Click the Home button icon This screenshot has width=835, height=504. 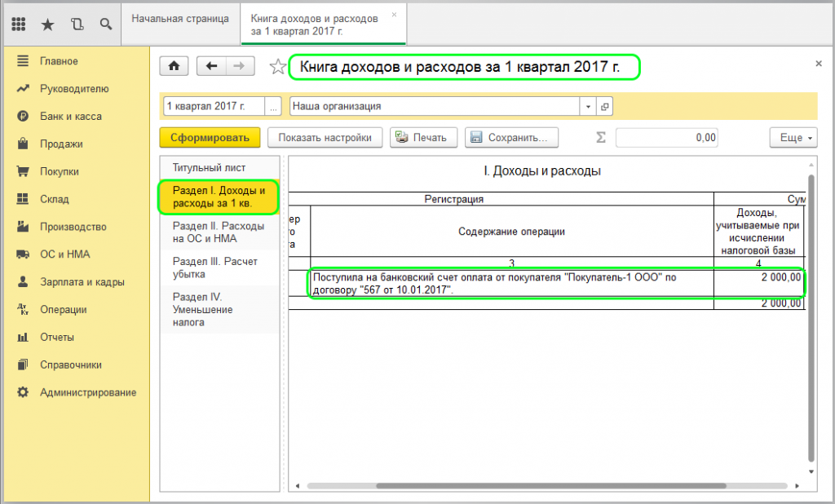[x=174, y=67]
